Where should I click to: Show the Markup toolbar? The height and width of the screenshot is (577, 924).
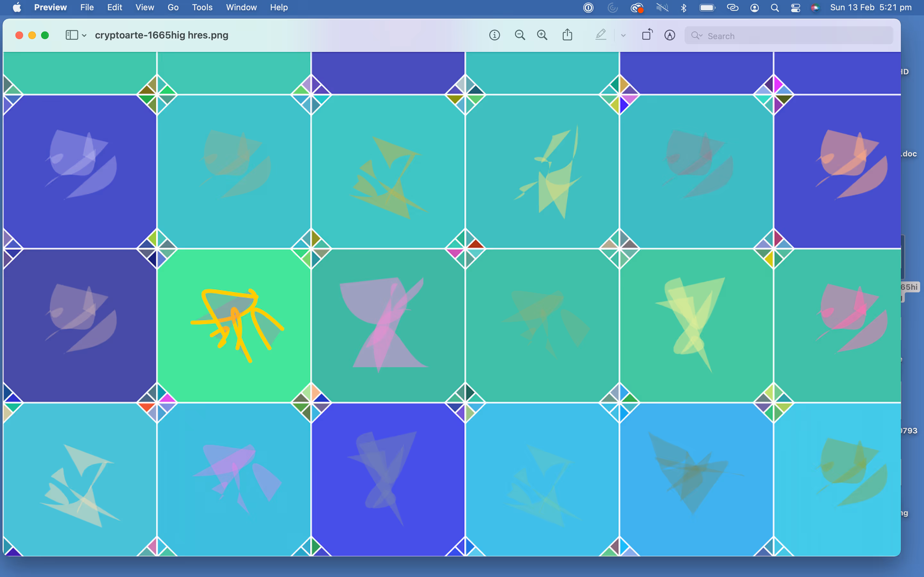coord(670,36)
